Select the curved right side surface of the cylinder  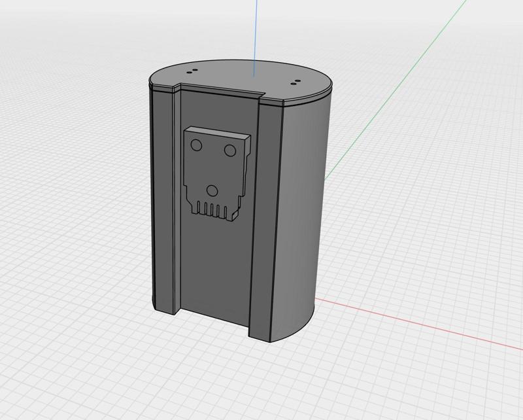(299, 214)
